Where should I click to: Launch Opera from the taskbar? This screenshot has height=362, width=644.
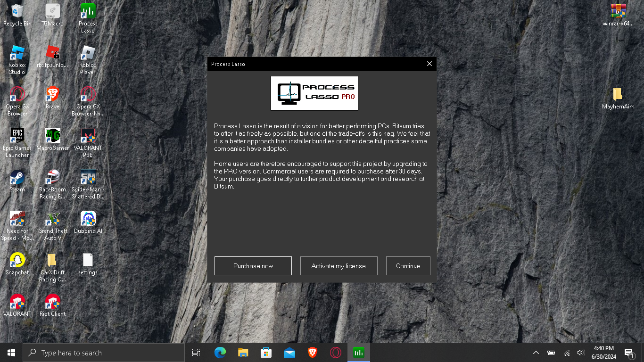[336, 353]
